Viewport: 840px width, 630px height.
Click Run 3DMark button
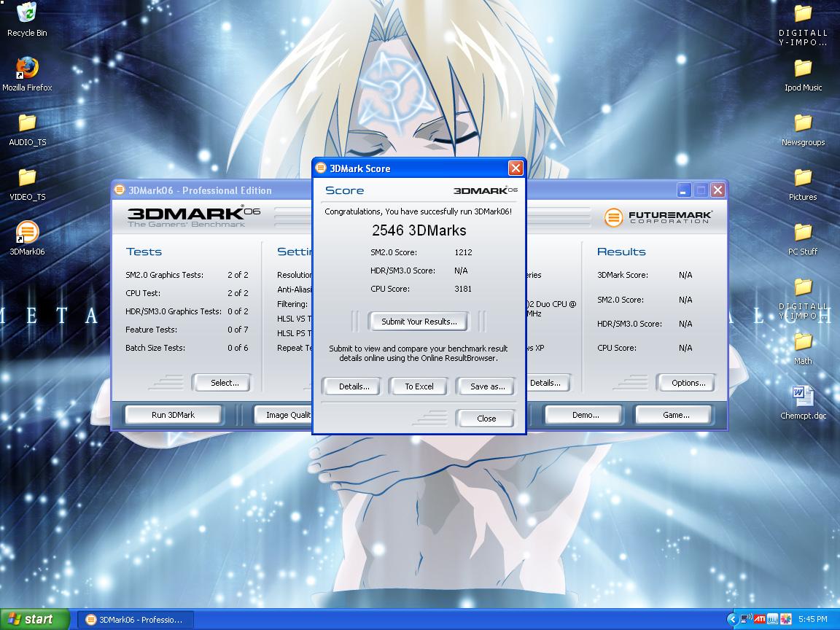click(173, 415)
